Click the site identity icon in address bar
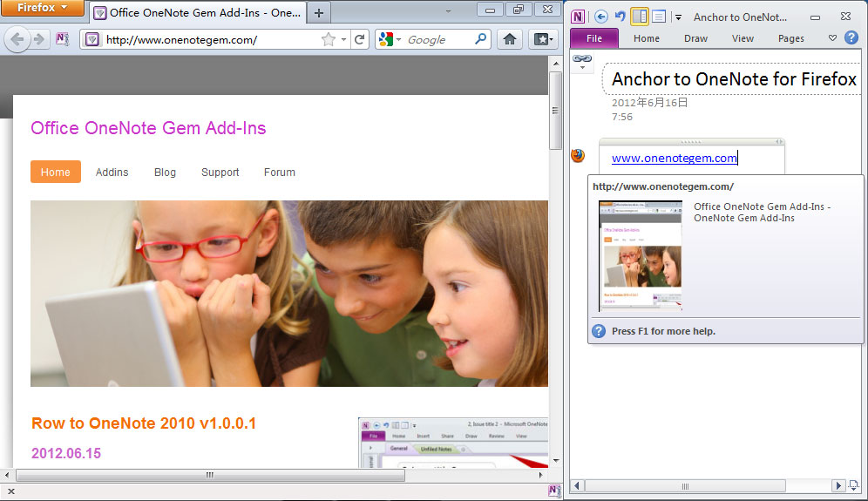The width and height of the screenshot is (868, 501). tap(92, 39)
